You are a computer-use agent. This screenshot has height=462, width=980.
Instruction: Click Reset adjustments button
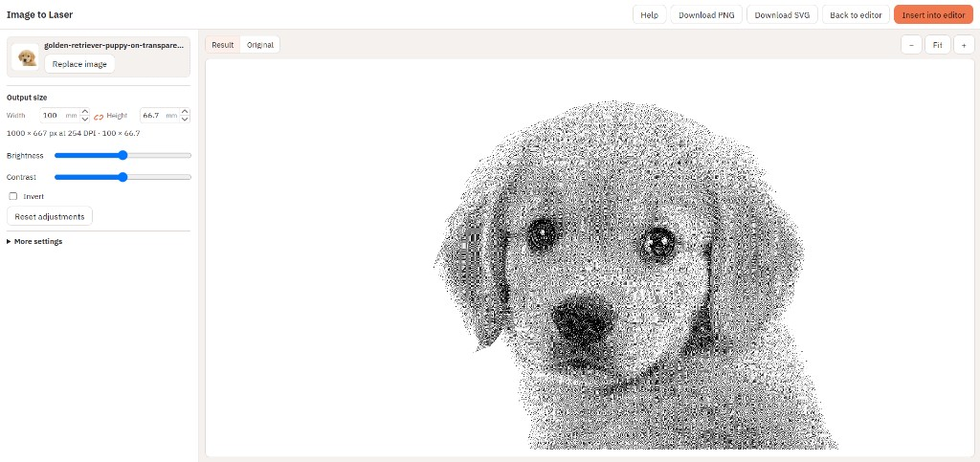(x=50, y=216)
